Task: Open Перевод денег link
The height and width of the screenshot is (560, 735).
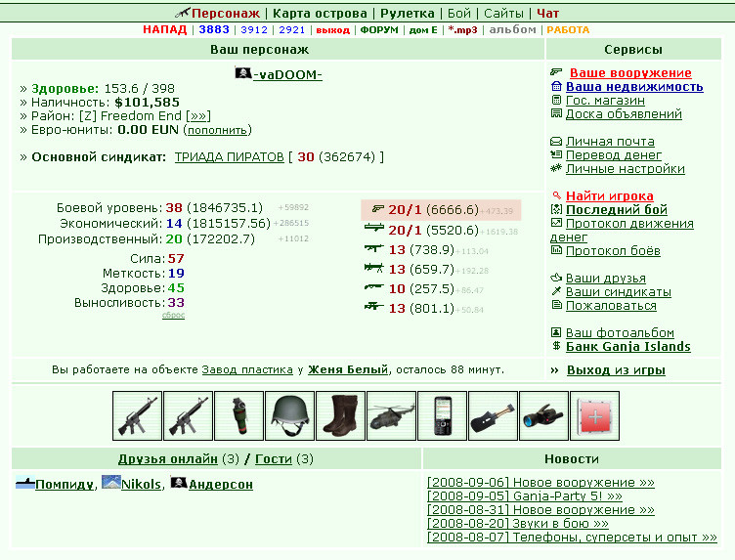Action: [614, 155]
